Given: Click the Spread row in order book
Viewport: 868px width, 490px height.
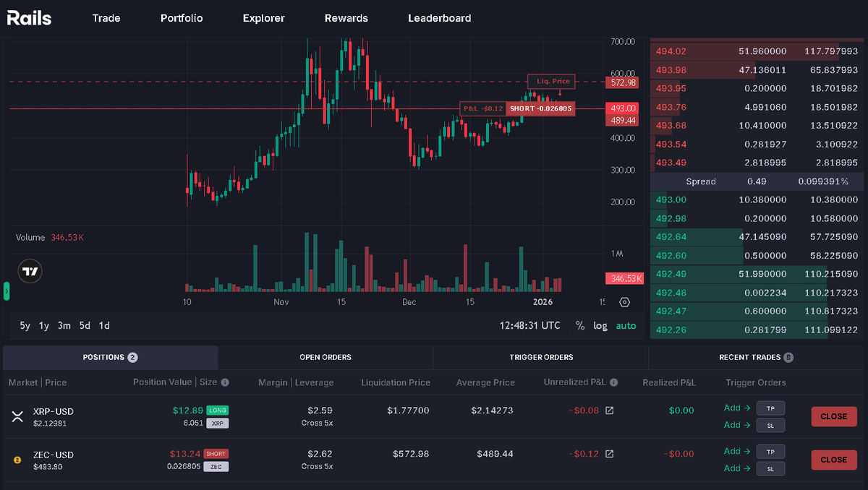Looking at the screenshot, I should pyautogui.click(x=757, y=181).
